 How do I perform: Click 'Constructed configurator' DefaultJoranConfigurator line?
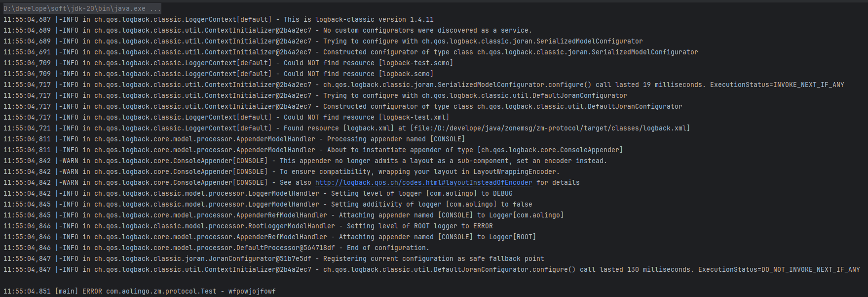click(343, 106)
